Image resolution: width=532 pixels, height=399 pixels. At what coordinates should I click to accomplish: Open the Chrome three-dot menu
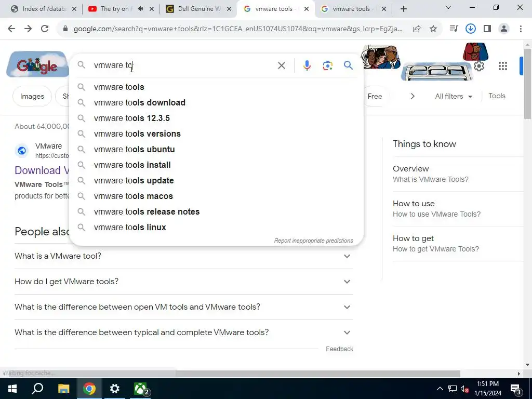(521, 29)
